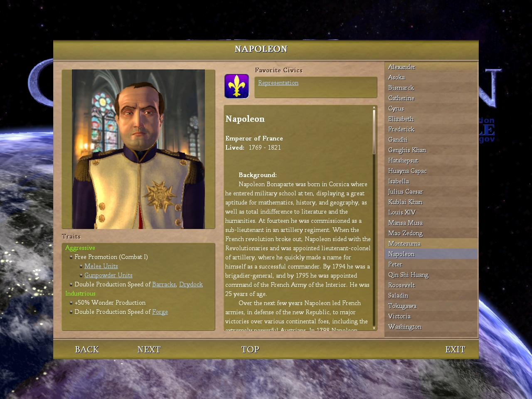Open the Melee Units link
The width and height of the screenshot is (532, 399).
point(101,266)
